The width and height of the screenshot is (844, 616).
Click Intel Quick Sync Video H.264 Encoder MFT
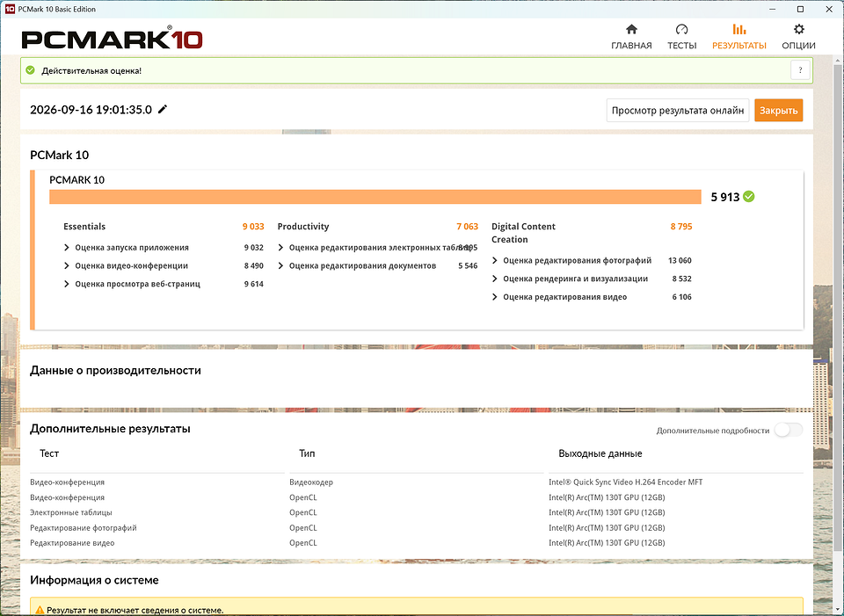[625, 482]
